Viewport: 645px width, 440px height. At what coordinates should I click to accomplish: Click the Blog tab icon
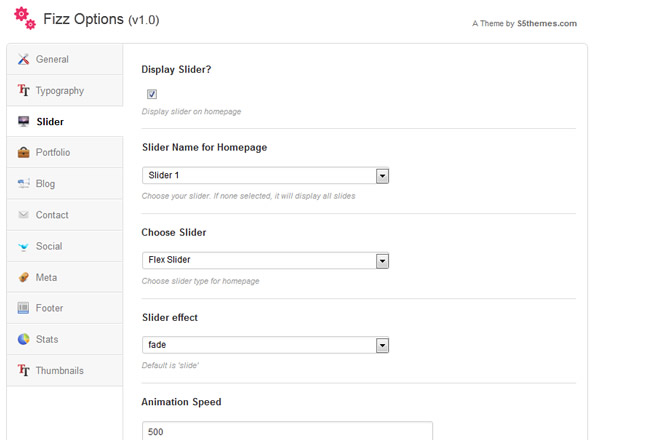click(23, 183)
